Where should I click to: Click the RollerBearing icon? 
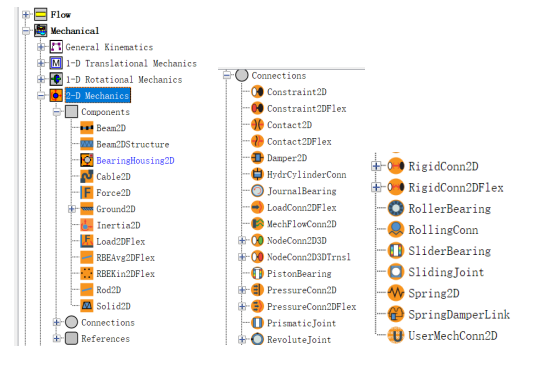(x=396, y=208)
